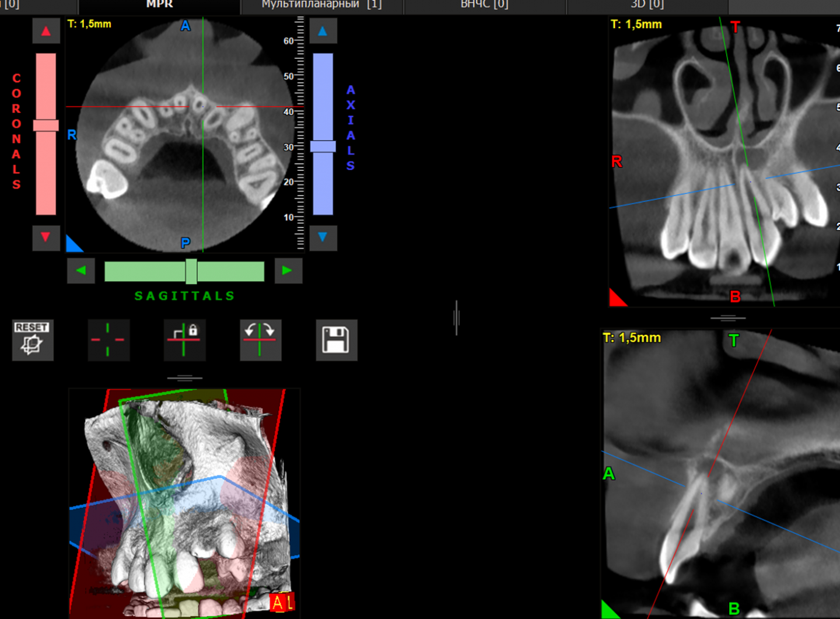This screenshot has height=619, width=840.
Task: Click the axial slider handle
Action: 323,146
